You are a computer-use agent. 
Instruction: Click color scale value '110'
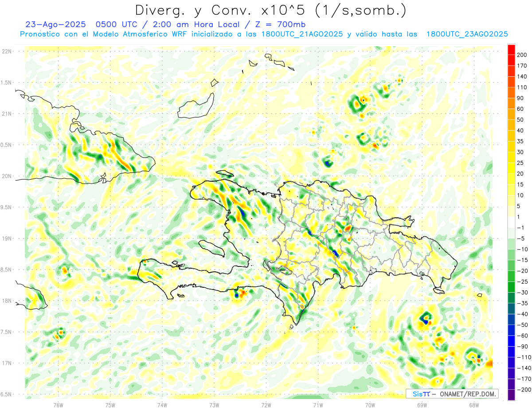point(523,87)
